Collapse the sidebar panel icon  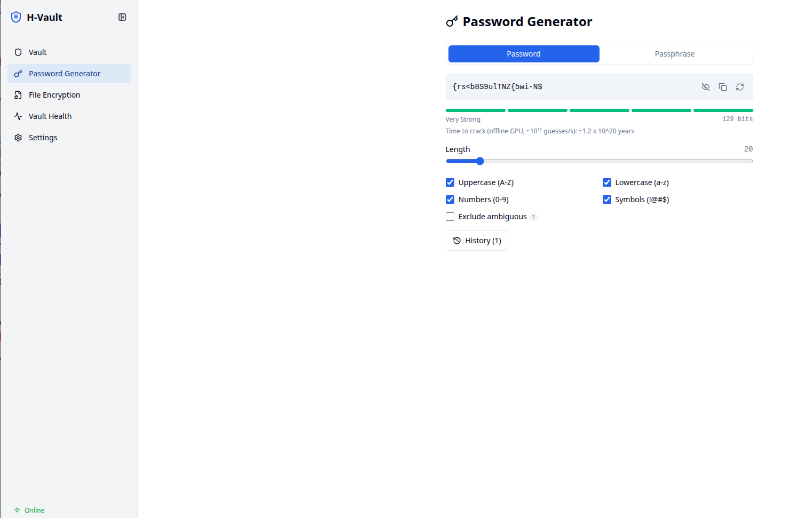pos(122,17)
